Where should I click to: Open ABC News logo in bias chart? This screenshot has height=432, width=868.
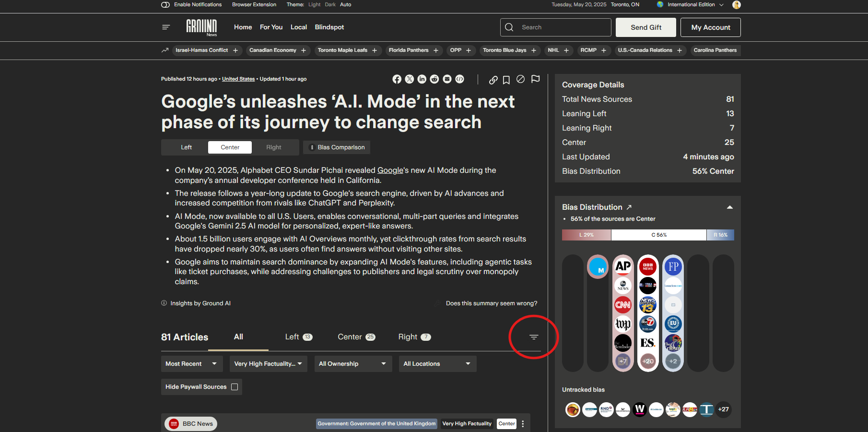(x=623, y=286)
